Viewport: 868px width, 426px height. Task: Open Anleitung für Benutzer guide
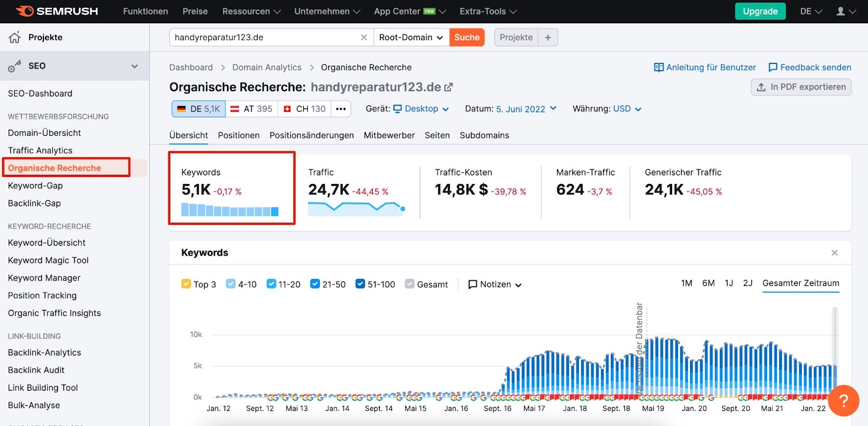(x=705, y=67)
